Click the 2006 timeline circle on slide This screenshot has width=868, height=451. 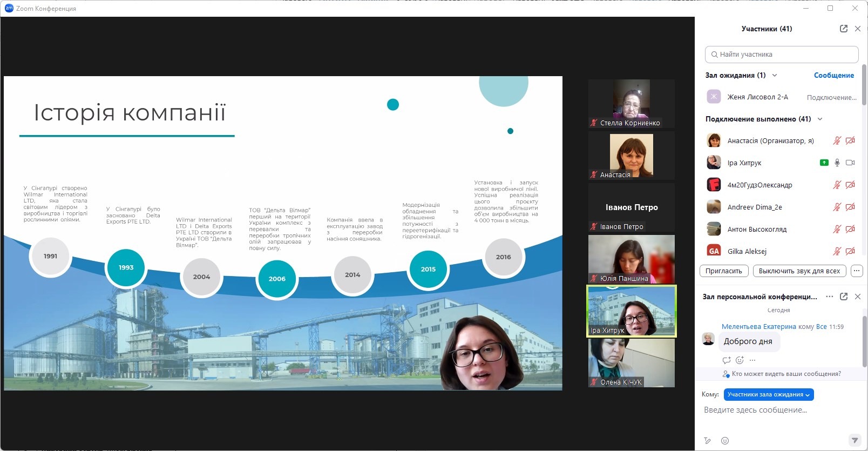click(x=277, y=279)
